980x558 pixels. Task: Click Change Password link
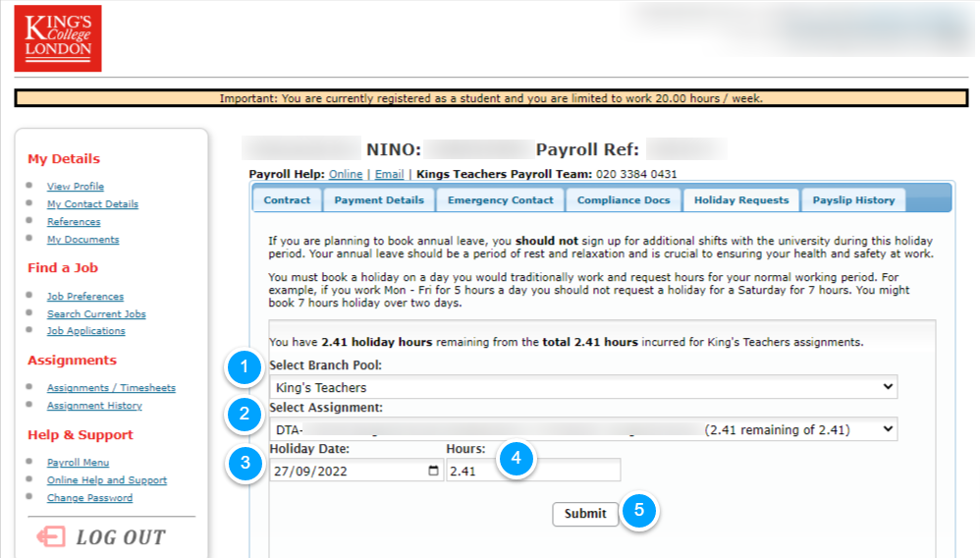point(90,497)
